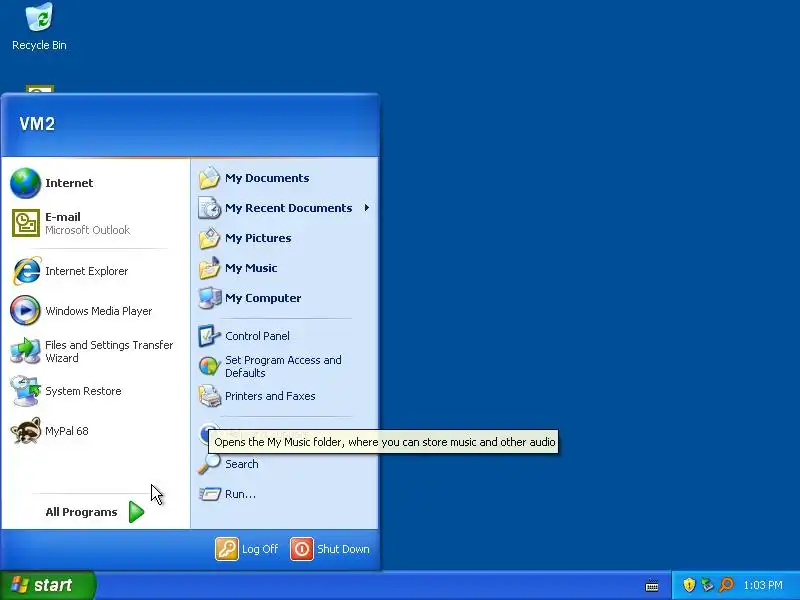Click the orange magnifier tray icon
Viewport: 800px width, 600px height.
pyautogui.click(x=727, y=585)
